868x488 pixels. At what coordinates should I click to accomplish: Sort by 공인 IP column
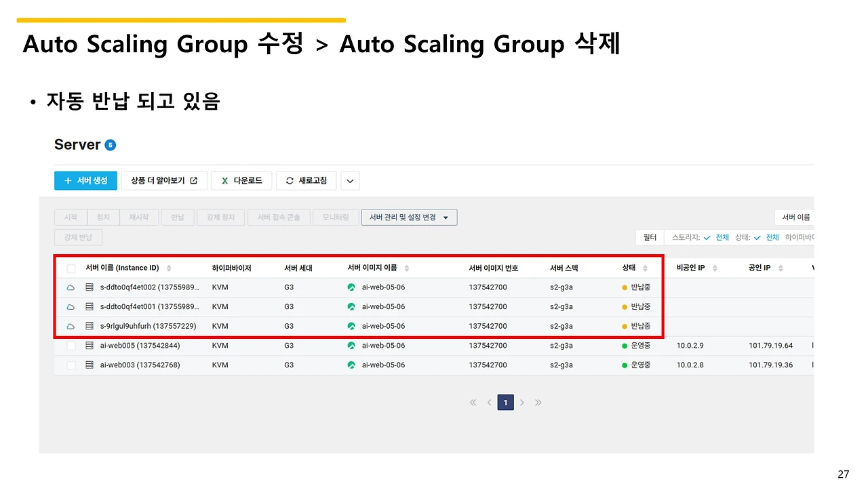[x=780, y=268]
